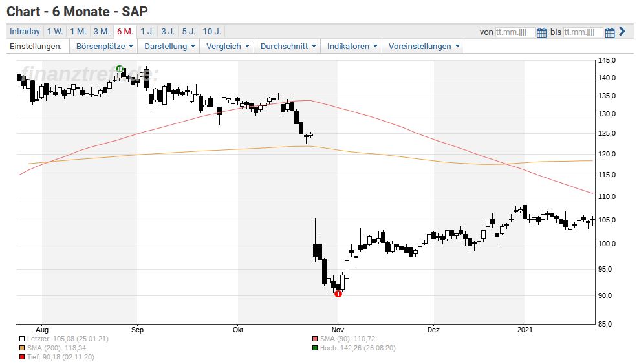Click the 'Einstellungen:' label

click(36, 47)
